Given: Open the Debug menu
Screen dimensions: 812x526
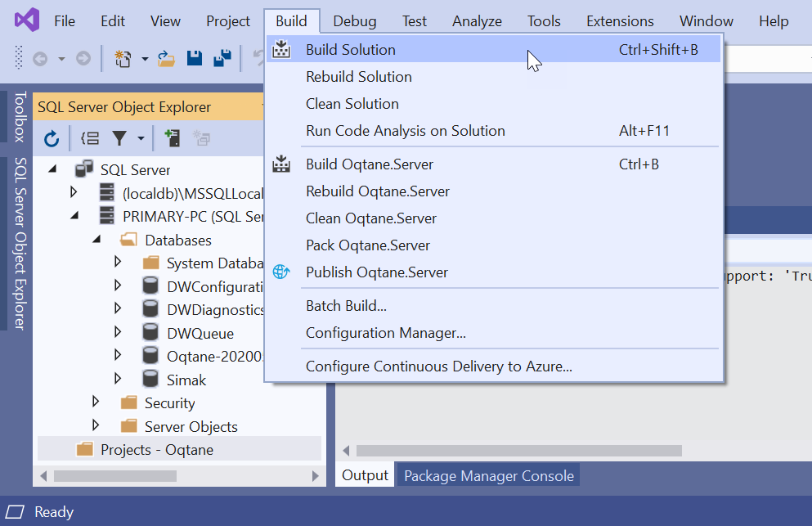Looking at the screenshot, I should pyautogui.click(x=355, y=21).
